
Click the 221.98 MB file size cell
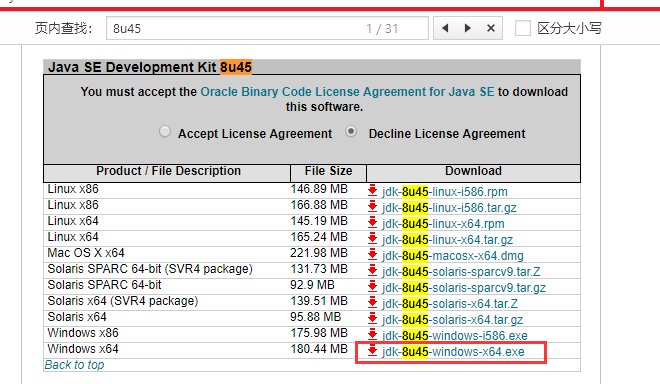pyautogui.click(x=319, y=253)
